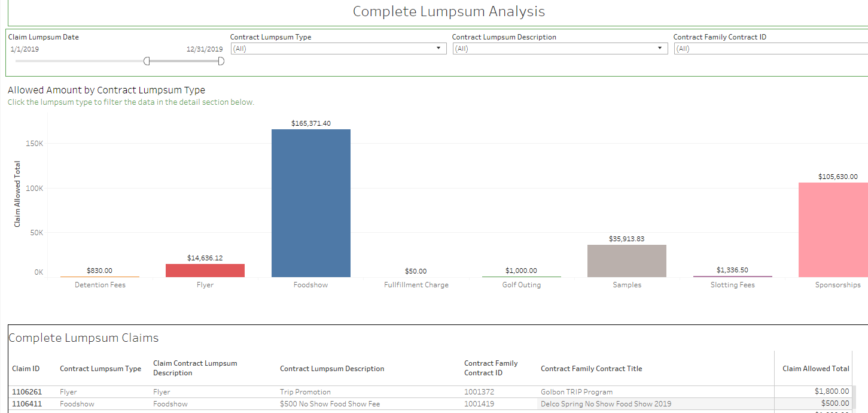Click Golbon TRIP Program contract title
Image resolution: width=868 pixels, height=413 pixels.
coord(576,392)
